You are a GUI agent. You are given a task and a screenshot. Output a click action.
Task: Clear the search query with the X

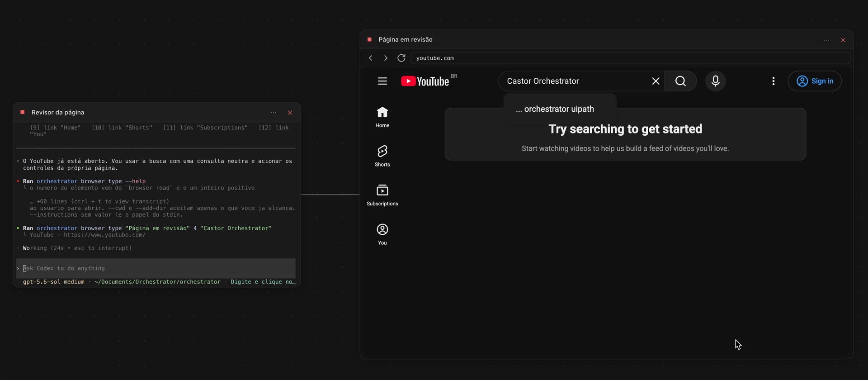[656, 81]
